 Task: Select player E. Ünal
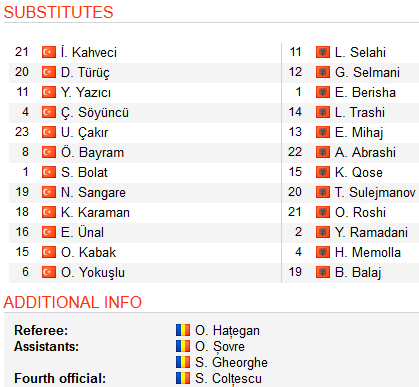coord(82,232)
